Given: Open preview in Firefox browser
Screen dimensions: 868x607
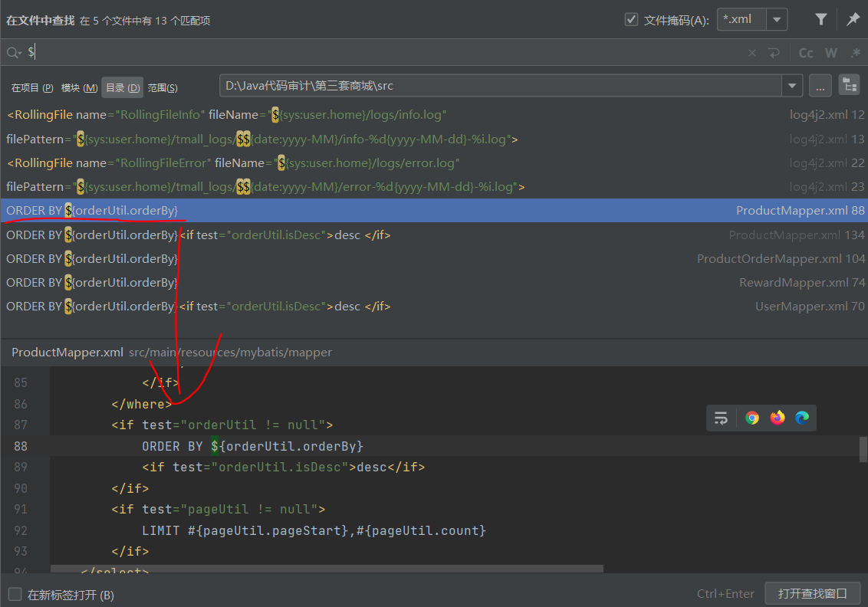Looking at the screenshot, I should click(778, 418).
